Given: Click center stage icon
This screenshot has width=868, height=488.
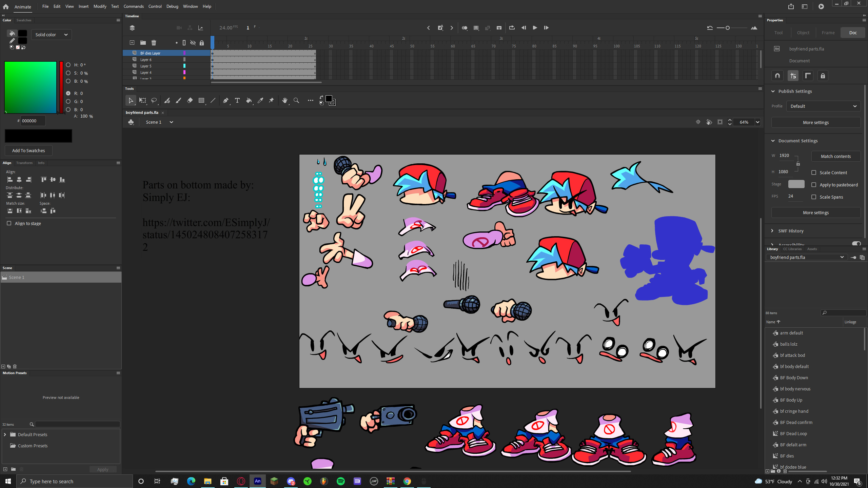Looking at the screenshot, I should 698,122.
